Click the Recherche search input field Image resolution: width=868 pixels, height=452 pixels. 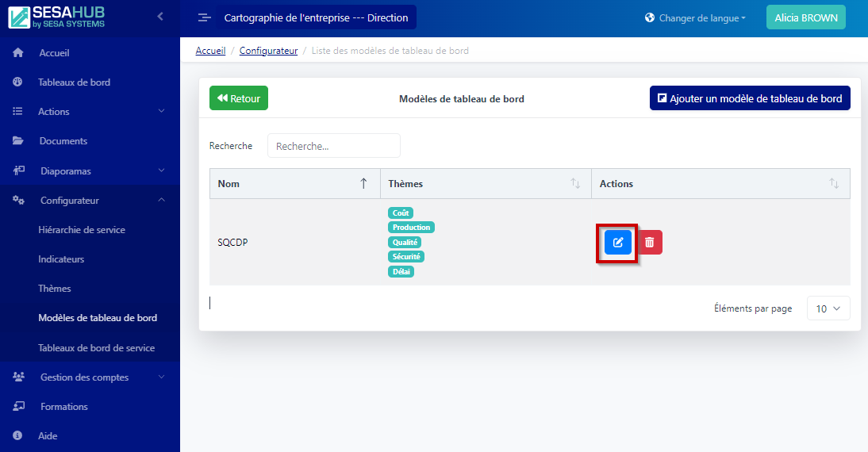[x=333, y=146]
